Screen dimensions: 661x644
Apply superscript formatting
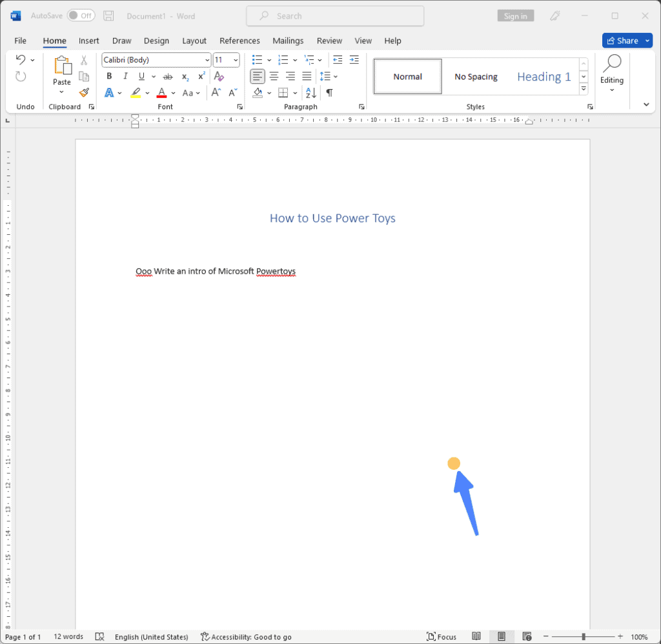pyautogui.click(x=201, y=76)
